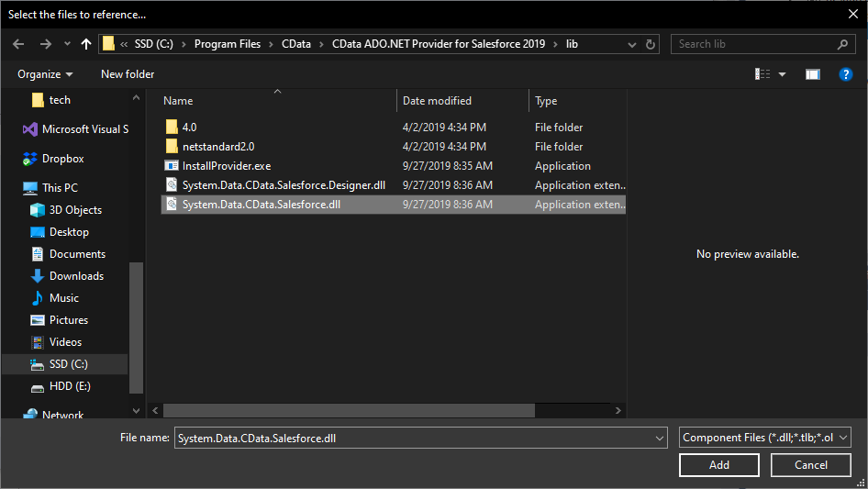Screen dimensions: 868x489
Task: Select System.Data.CData.Salesforce.Designer.dll file
Action: tap(283, 185)
